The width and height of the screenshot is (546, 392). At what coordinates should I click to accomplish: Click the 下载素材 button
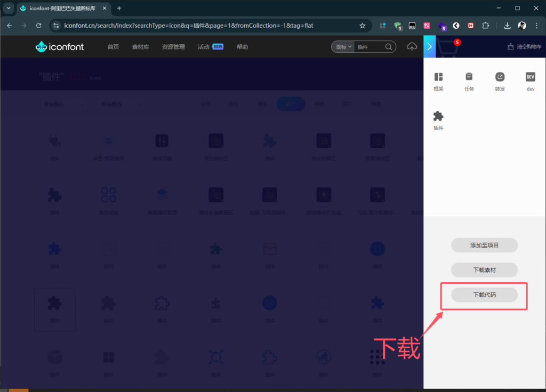tap(484, 270)
